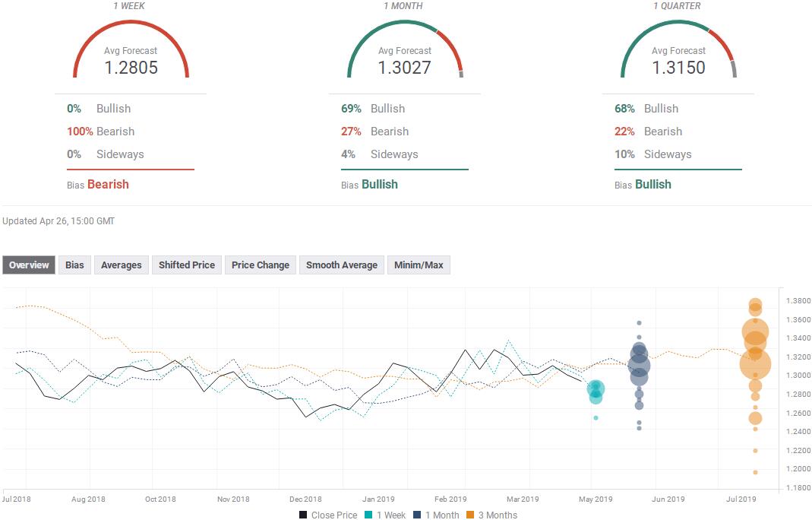Screen dimensions: 812x520
Task: Click the Bearish bias label under 1 Week
Action: tap(108, 184)
